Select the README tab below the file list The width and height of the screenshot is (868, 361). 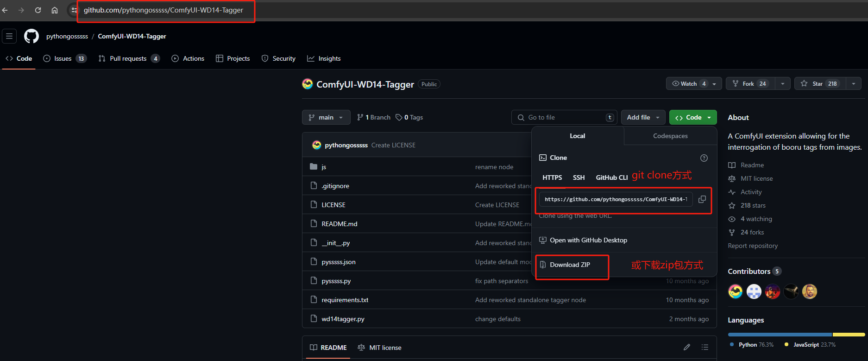tap(328, 348)
